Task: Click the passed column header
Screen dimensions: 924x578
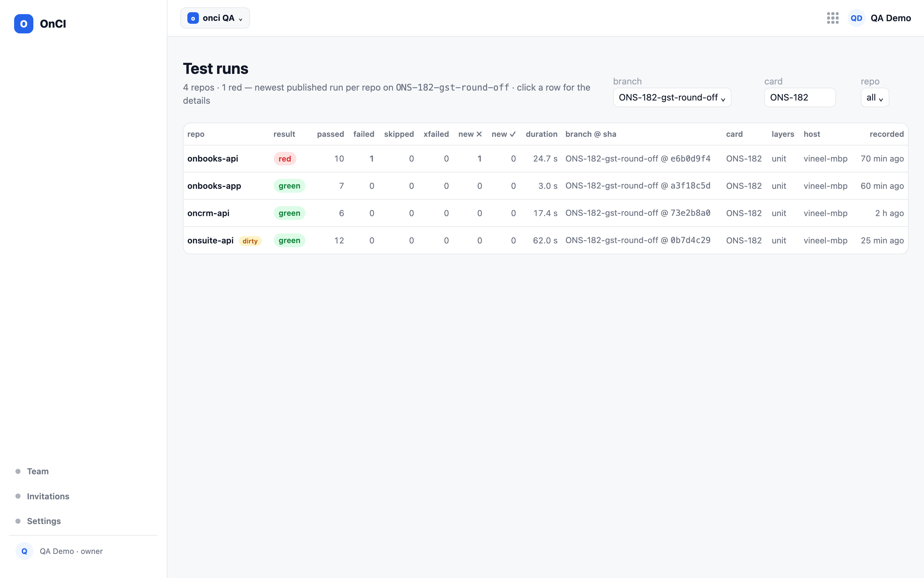Action: click(330, 134)
